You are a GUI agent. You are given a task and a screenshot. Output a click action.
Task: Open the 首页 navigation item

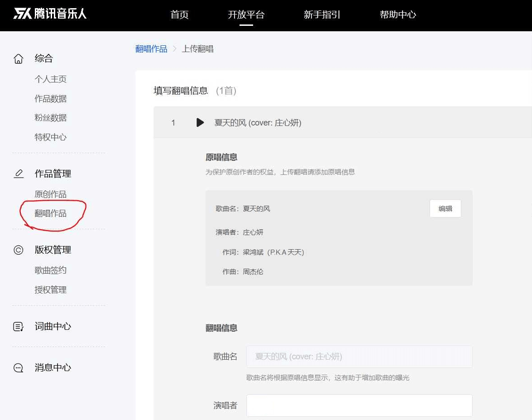[179, 14]
